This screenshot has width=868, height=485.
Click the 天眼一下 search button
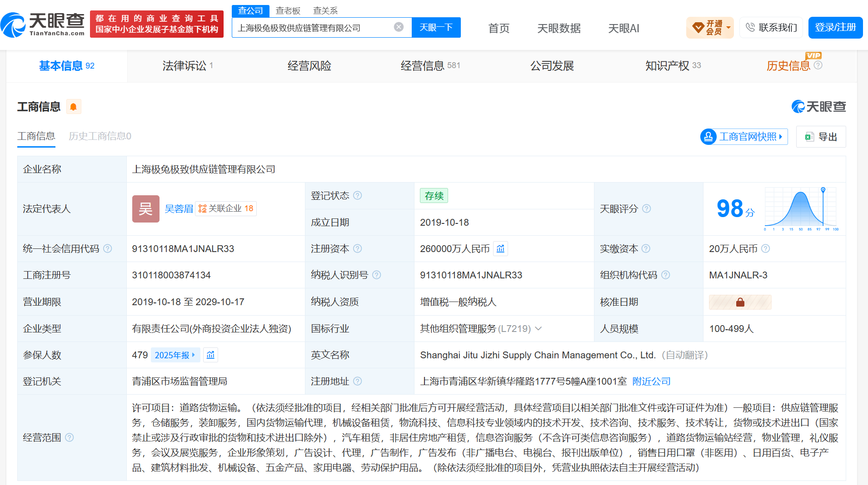pyautogui.click(x=436, y=28)
